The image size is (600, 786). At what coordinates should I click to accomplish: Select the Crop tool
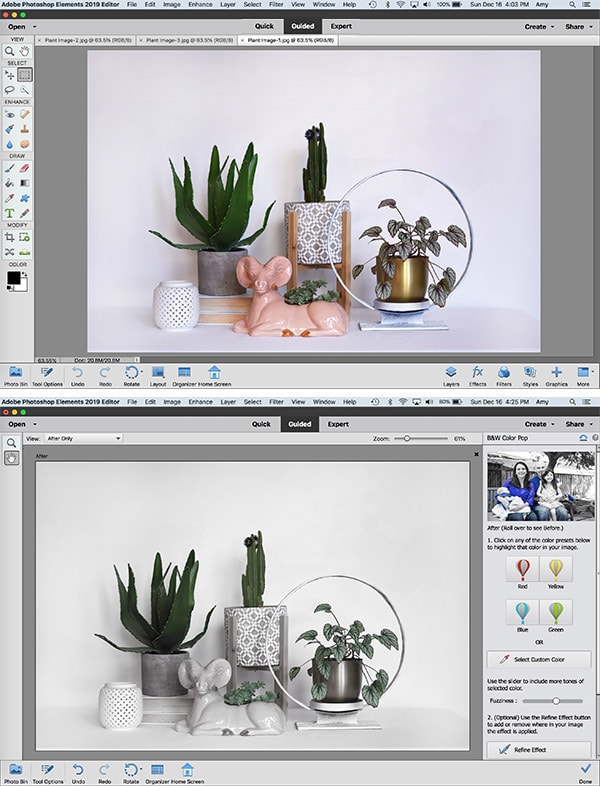[x=9, y=237]
